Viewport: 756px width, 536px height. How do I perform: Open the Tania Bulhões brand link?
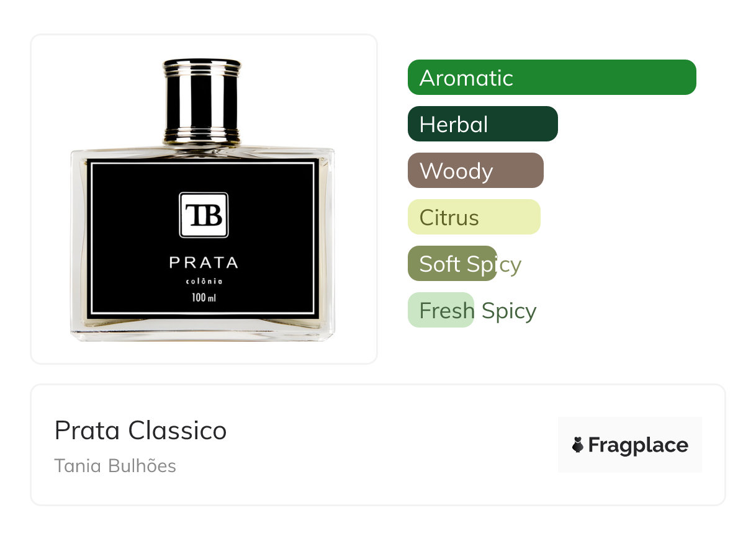pos(115,466)
